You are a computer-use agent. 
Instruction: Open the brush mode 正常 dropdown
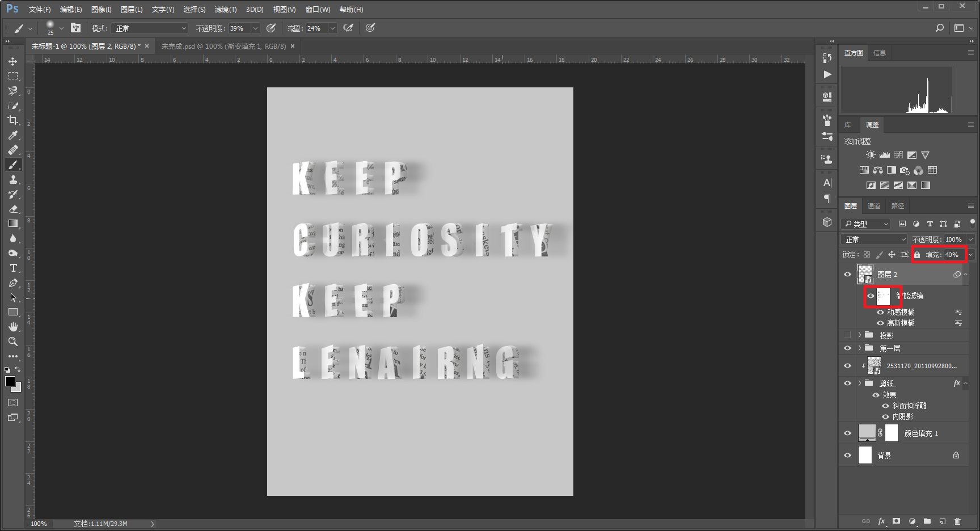150,28
